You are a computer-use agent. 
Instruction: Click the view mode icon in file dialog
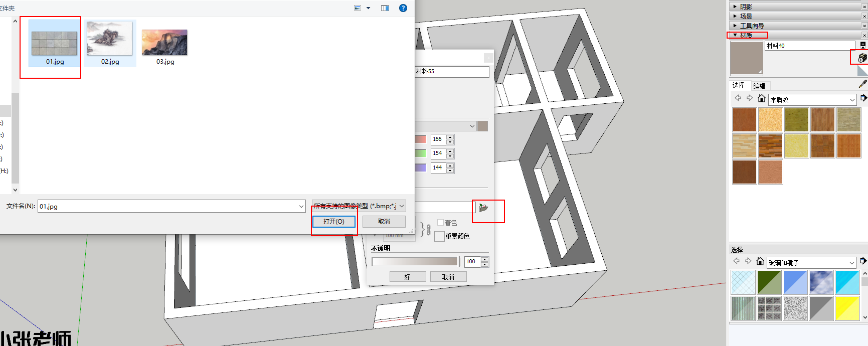click(358, 8)
